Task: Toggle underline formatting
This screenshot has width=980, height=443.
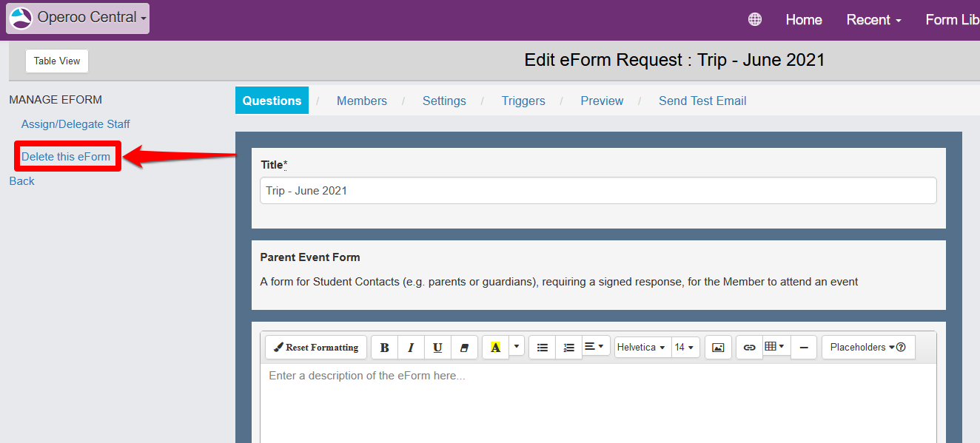Action: tap(437, 348)
